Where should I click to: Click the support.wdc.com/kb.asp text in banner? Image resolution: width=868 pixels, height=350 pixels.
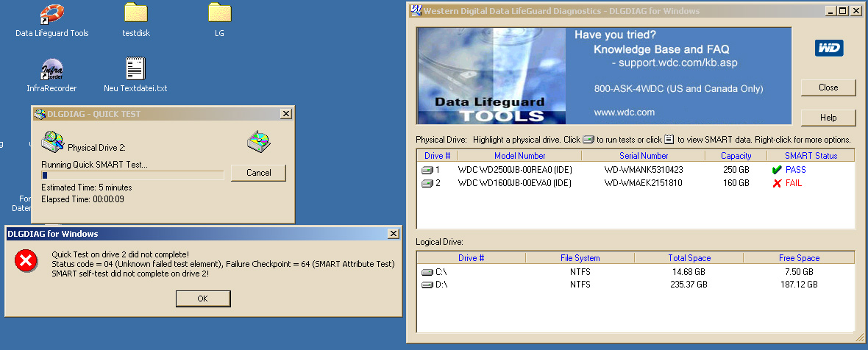[x=678, y=63]
